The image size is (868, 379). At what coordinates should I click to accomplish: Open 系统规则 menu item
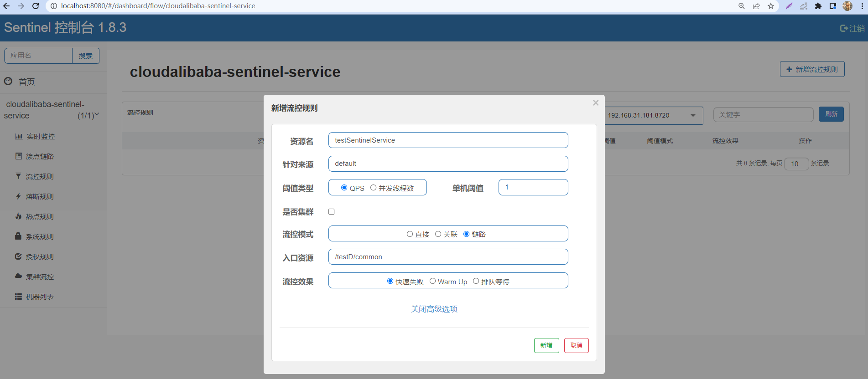pos(40,236)
